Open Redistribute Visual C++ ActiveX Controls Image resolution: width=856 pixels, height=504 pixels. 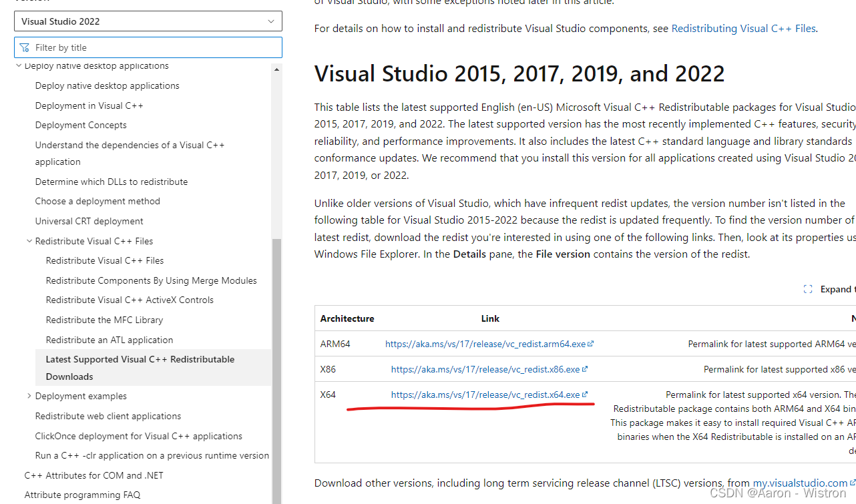[130, 300]
